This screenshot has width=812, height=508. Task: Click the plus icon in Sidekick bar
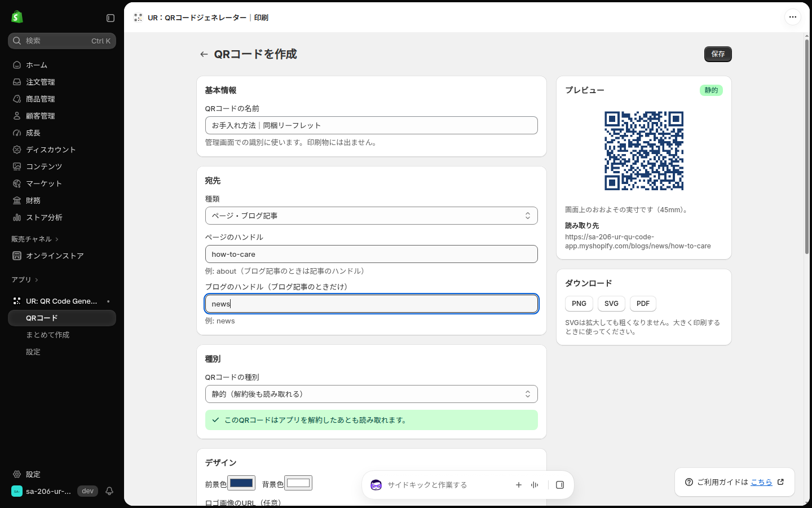click(519, 485)
